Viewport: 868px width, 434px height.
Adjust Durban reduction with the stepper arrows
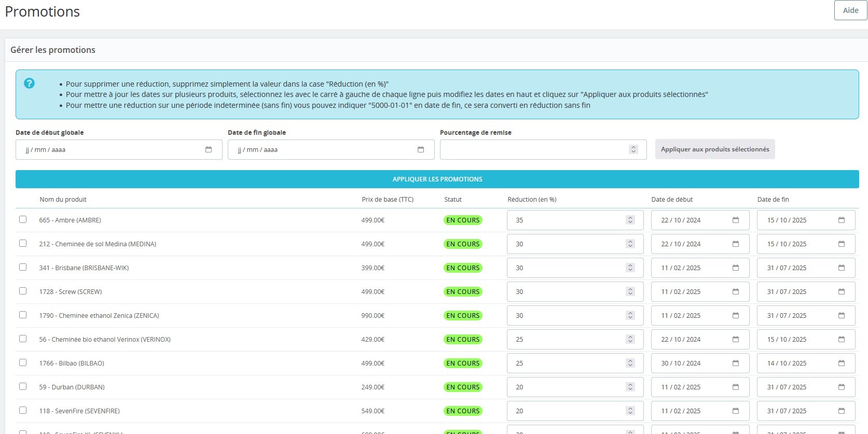coord(630,387)
